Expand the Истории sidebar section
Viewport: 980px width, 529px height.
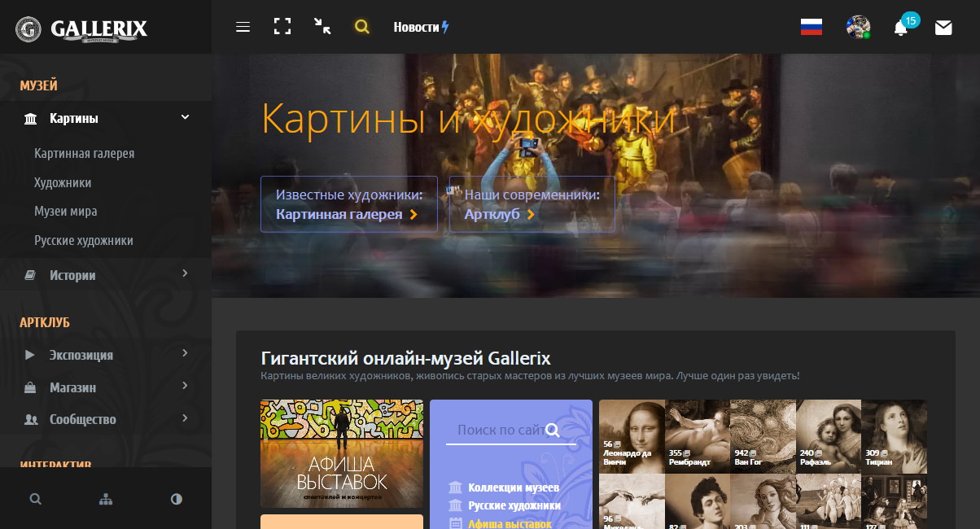[x=185, y=273]
